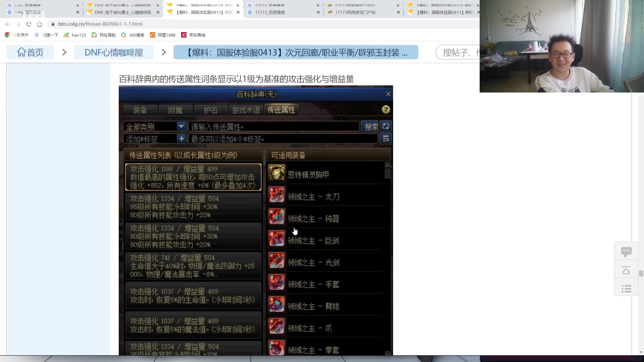Click the equipment list scrollbar thumb
644x362 pixels.
click(387, 174)
